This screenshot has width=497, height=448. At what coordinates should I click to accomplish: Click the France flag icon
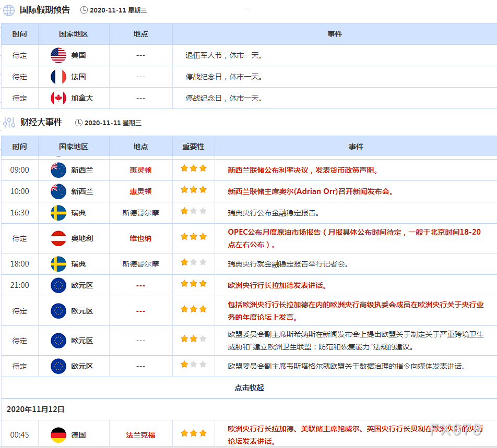coord(58,77)
